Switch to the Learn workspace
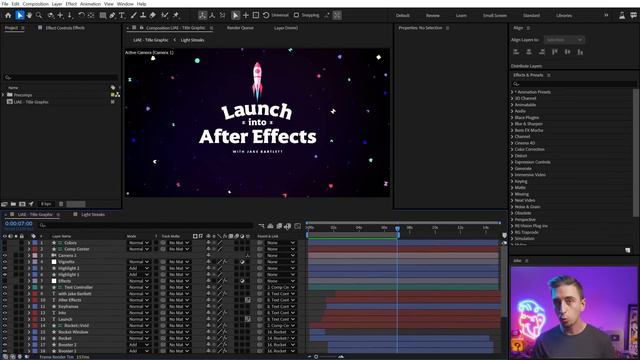 pos(461,16)
